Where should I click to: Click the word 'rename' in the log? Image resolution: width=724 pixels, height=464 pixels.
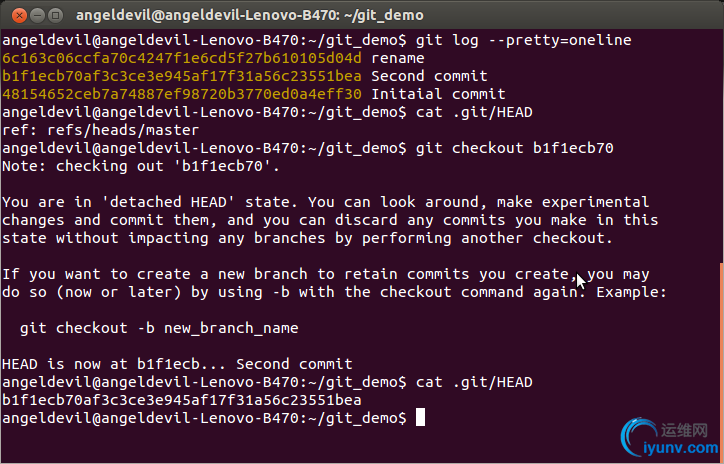398,57
